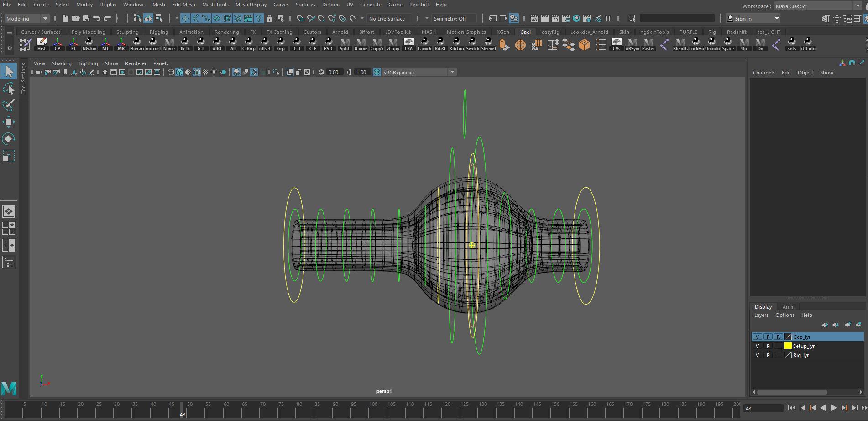Click the Save Scene icon
Viewport: 868px width, 421px height.
point(86,18)
